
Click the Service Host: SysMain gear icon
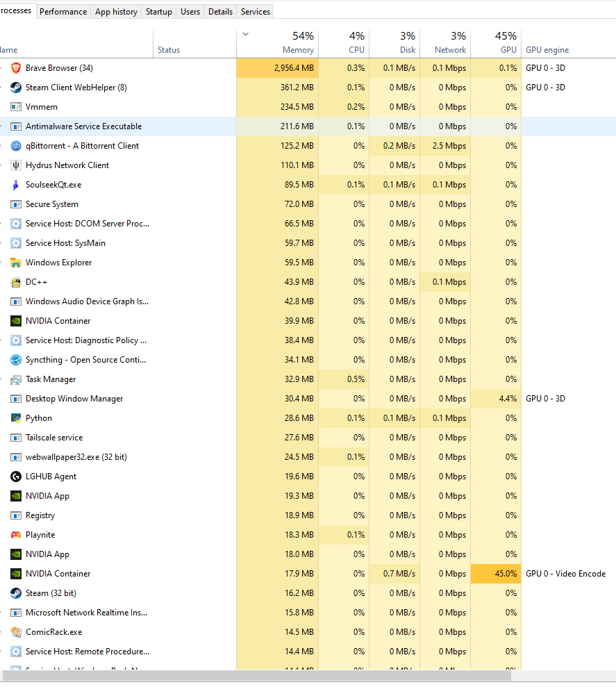point(16,243)
